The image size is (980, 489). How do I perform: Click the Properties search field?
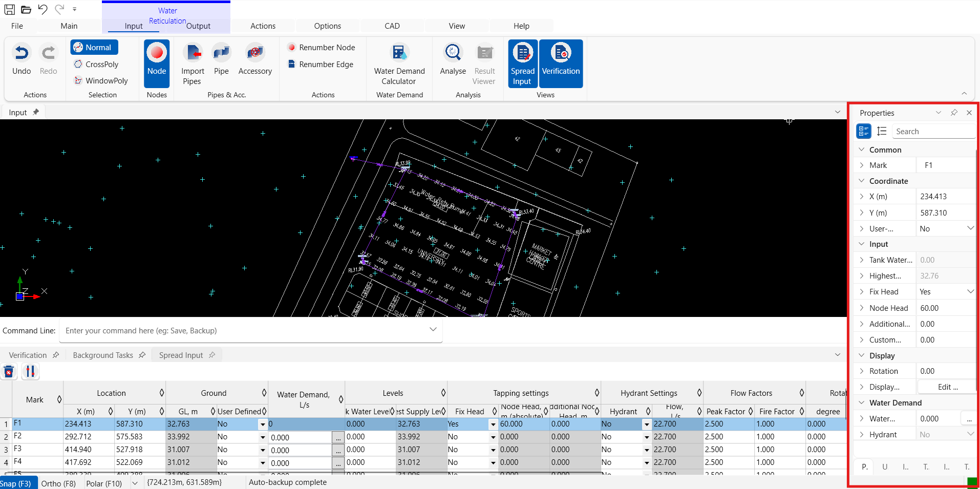934,131
